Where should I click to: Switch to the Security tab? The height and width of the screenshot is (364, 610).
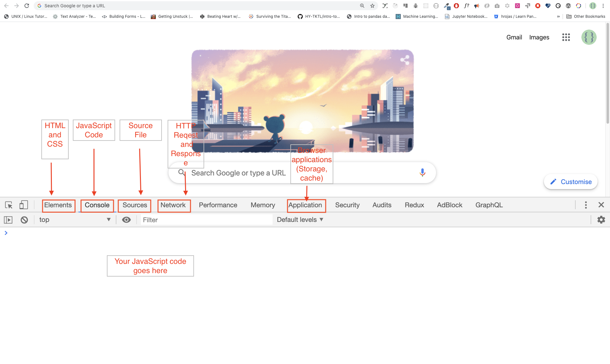point(347,205)
